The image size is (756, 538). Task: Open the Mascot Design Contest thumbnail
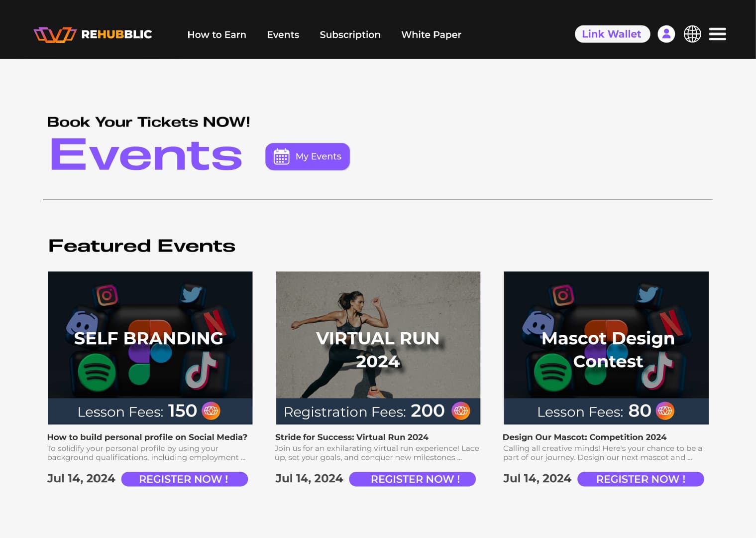tap(606, 335)
